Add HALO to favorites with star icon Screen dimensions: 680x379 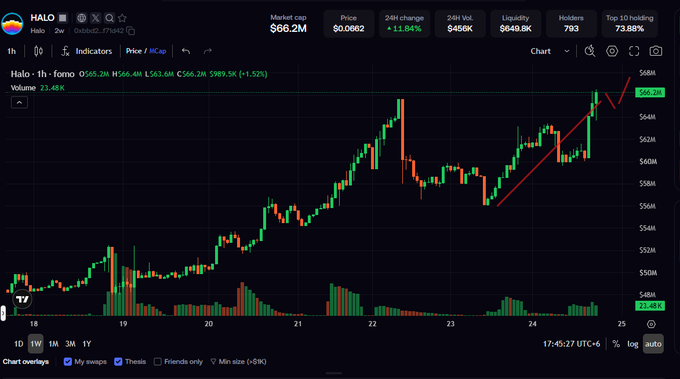(122, 18)
